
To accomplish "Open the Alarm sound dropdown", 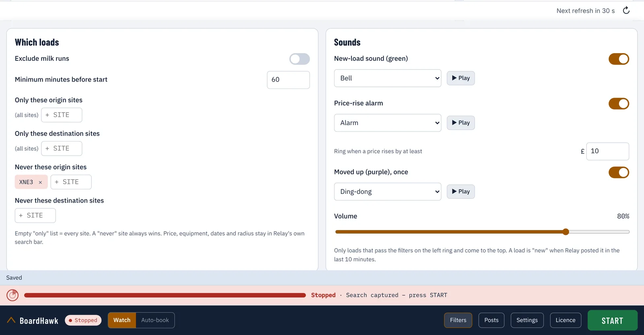I will [x=388, y=123].
